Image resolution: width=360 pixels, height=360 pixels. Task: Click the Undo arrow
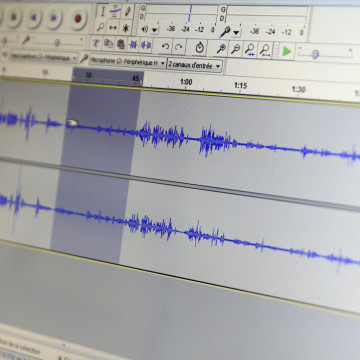(165, 46)
